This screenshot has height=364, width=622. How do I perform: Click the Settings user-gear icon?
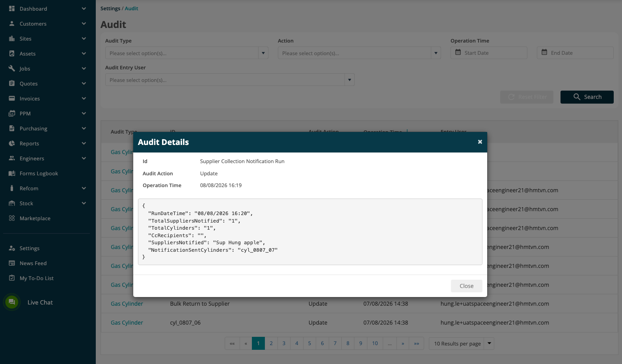(12, 248)
